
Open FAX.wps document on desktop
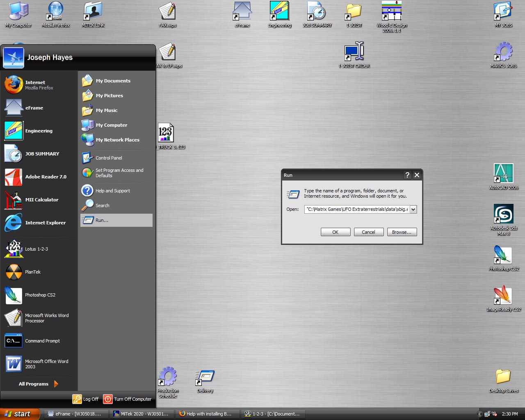(x=167, y=15)
